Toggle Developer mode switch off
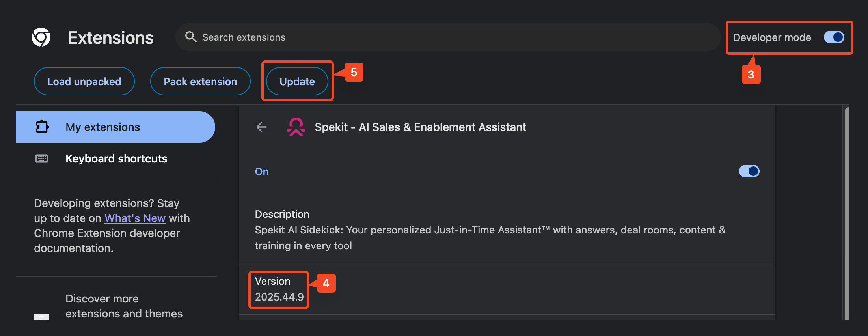This screenshot has height=336, width=868. [834, 37]
